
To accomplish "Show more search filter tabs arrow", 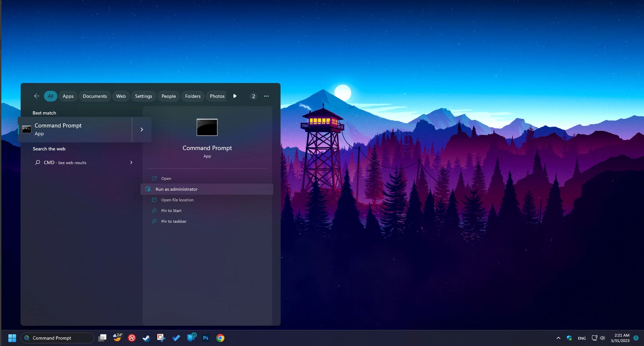I will pyautogui.click(x=235, y=96).
